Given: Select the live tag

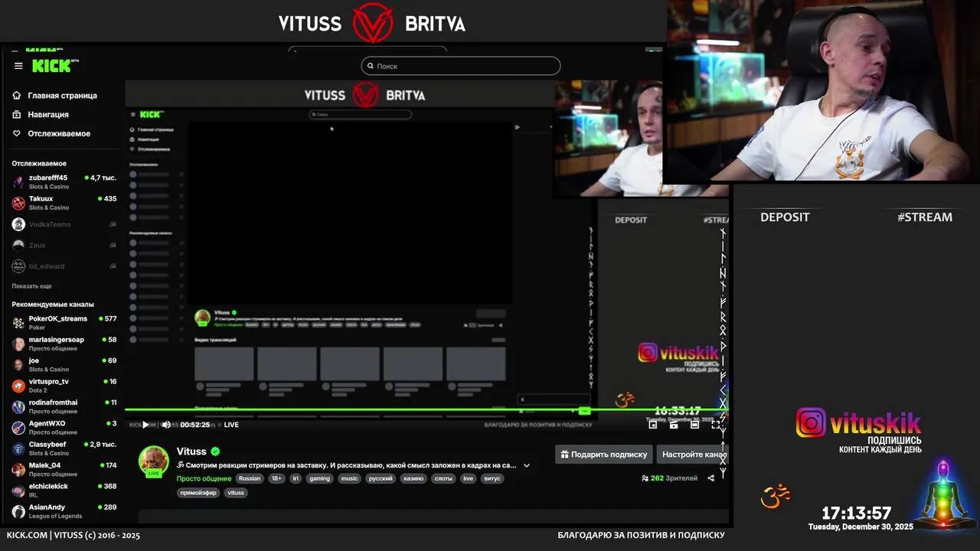Looking at the screenshot, I should click(468, 478).
